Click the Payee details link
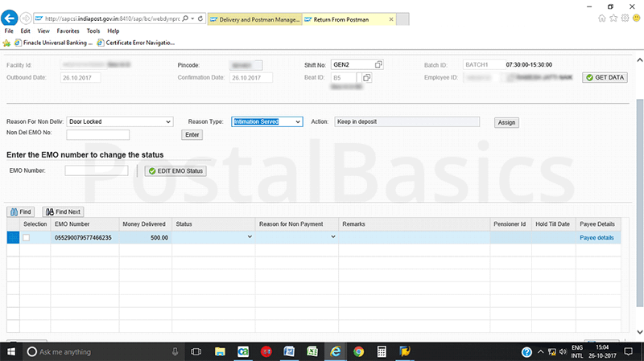 point(597,238)
